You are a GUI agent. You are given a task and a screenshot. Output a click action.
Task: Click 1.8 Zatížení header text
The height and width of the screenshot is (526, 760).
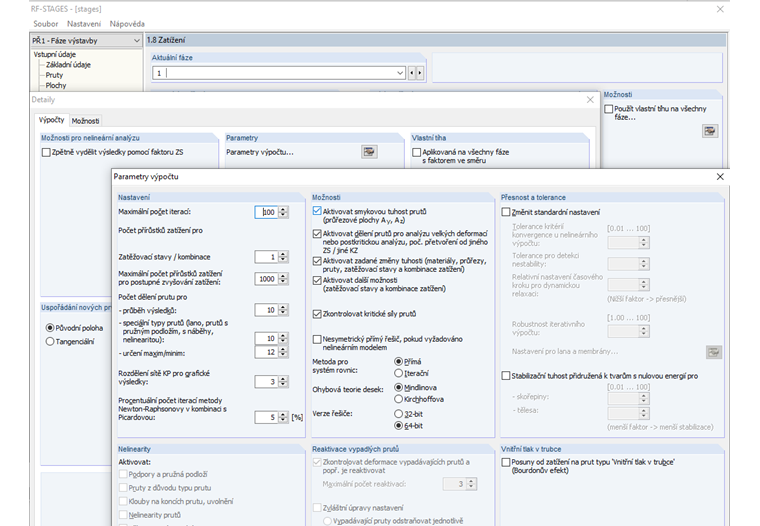[166, 40]
